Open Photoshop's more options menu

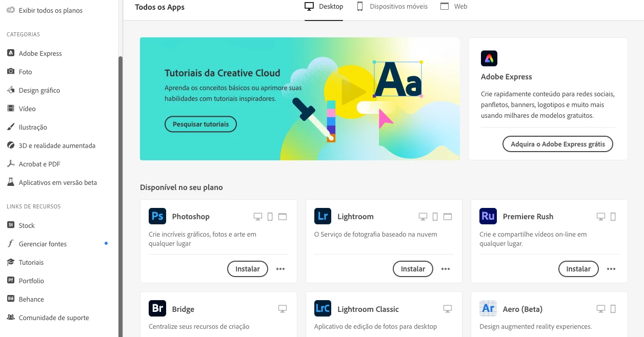[280, 269]
